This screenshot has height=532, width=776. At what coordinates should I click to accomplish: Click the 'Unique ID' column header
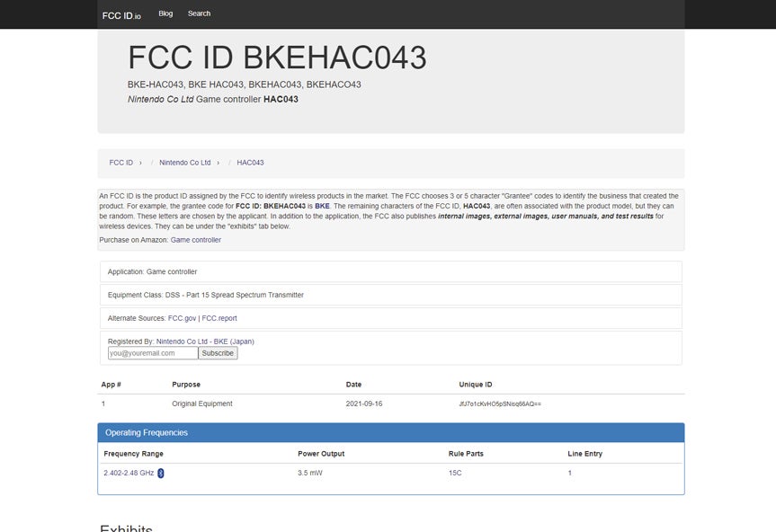(475, 385)
